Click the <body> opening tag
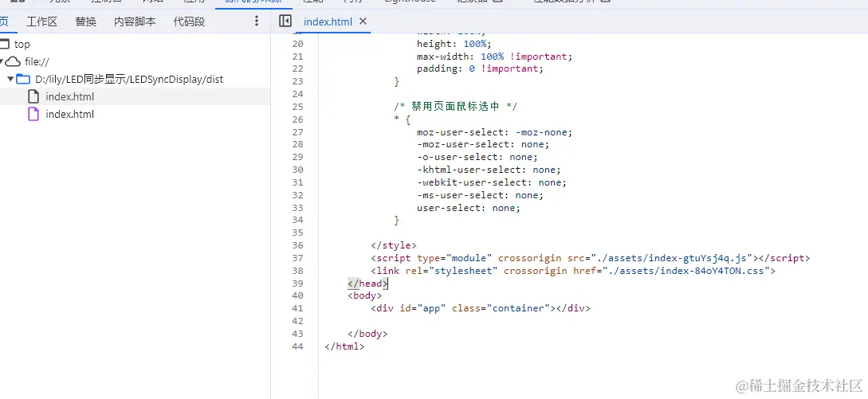Screen dimensions: 868x399 pyautogui.click(x=365, y=296)
